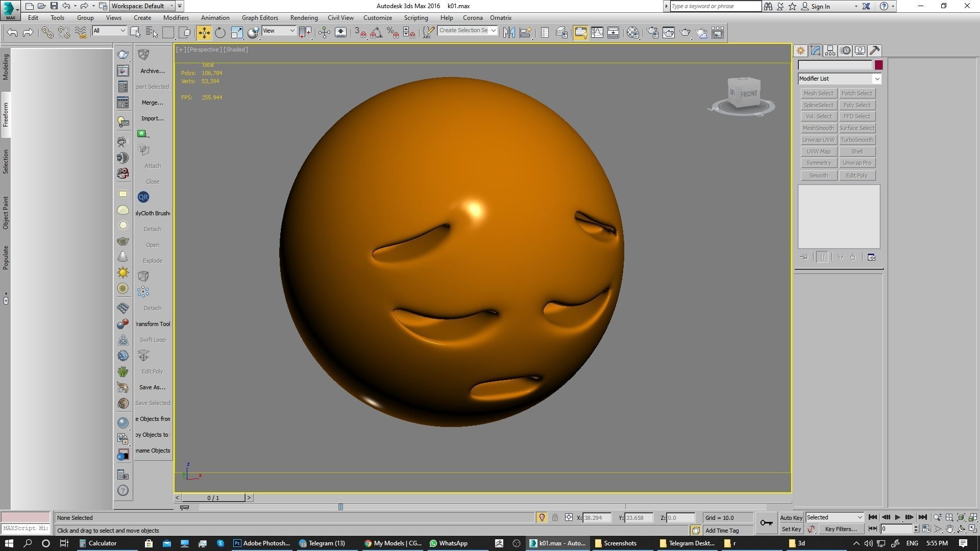This screenshot has height=551, width=980.
Task: Toggle Percent Snap
Action: click(393, 33)
